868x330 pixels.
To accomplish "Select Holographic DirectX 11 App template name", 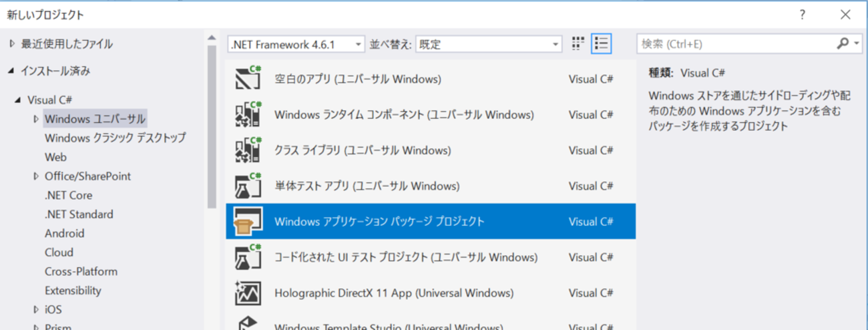I will [x=394, y=293].
